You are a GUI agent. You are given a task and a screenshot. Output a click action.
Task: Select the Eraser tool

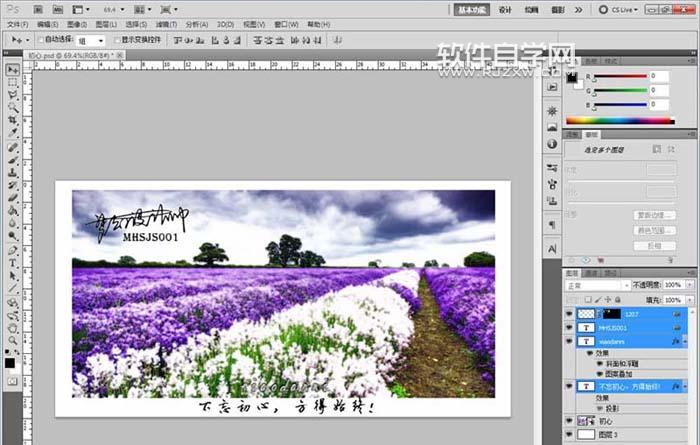coord(12,197)
